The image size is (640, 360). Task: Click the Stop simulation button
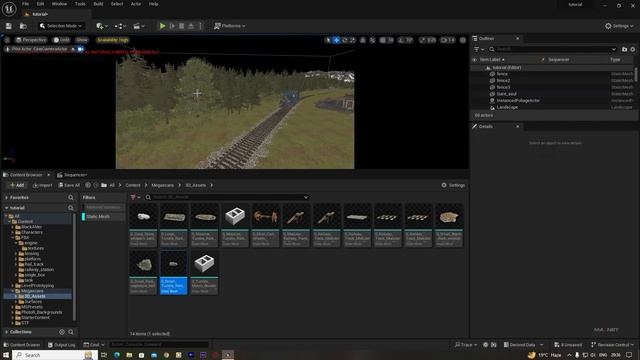point(182,26)
